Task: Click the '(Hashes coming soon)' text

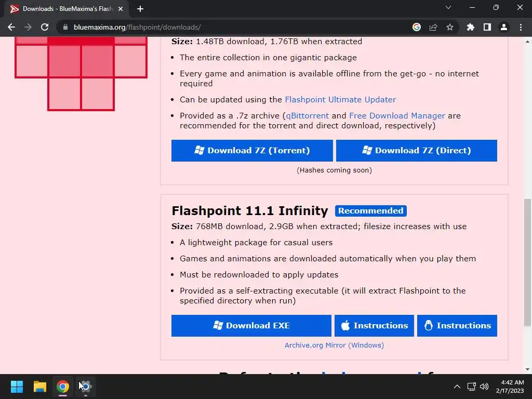Action: [334, 170]
